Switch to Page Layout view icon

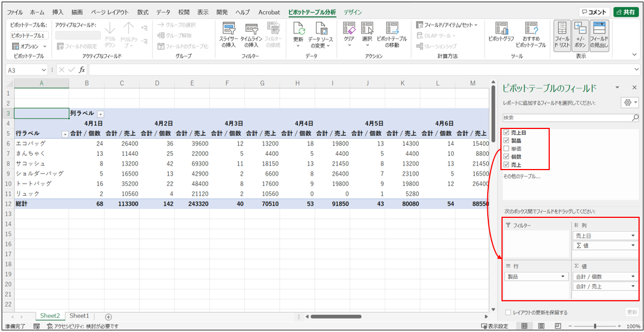pyautogui.click(x=542, y=327)
